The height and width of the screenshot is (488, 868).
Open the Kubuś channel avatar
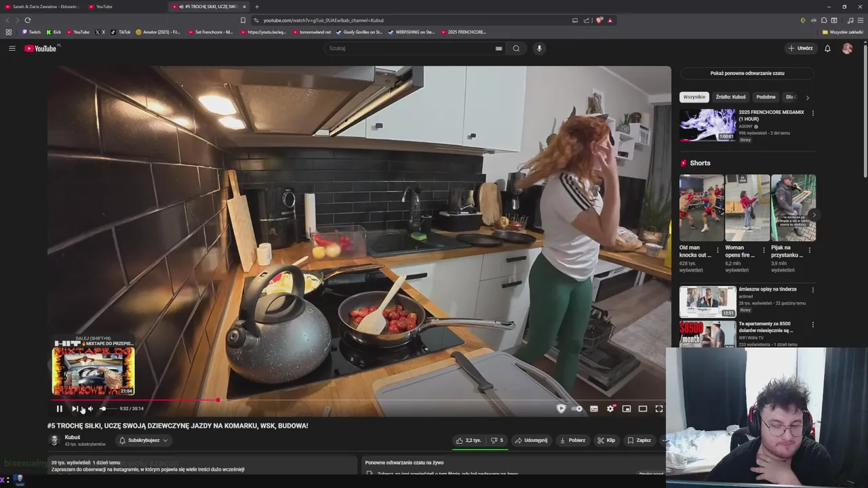(x=54, y=441)
